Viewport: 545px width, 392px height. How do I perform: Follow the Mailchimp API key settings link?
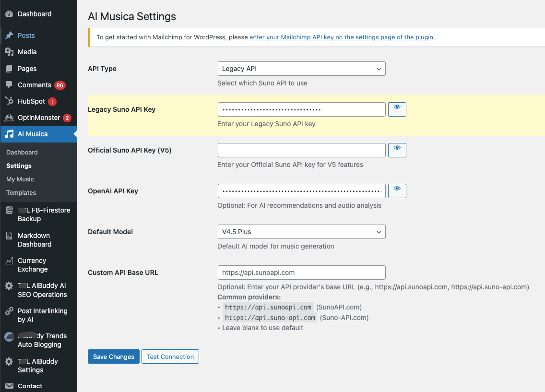[341, 37]
